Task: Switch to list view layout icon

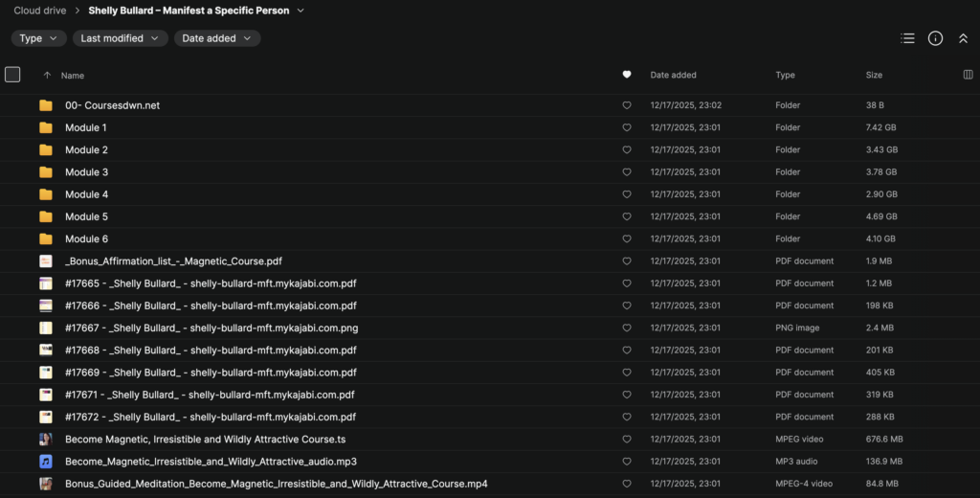Action: point(907,38)
